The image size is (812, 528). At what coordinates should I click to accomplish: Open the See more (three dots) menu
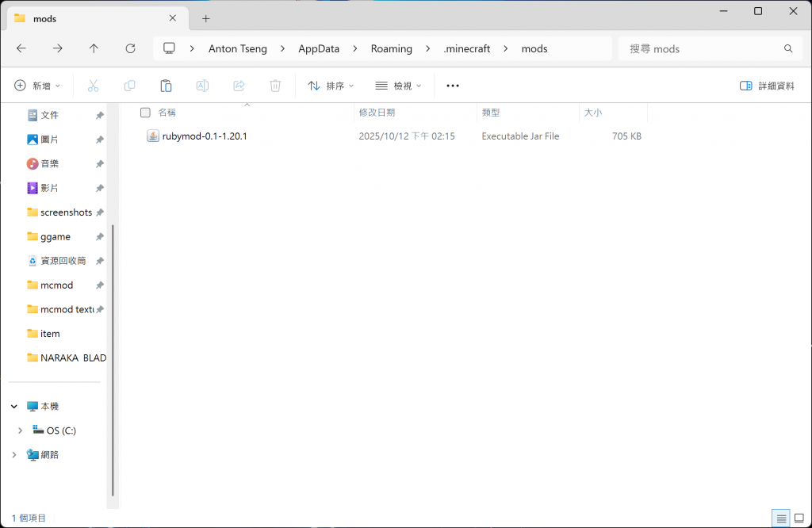pyautogui.click(x=453, y=86)
